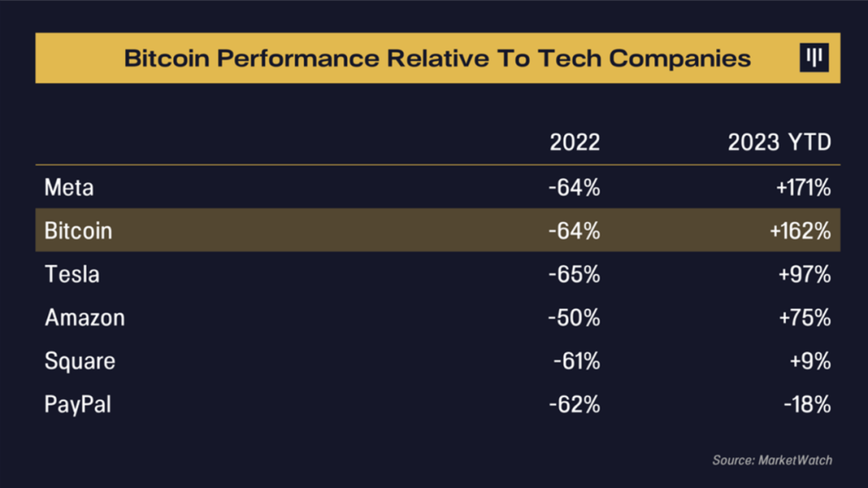The width and height of the screenshot is (868, 488).
Task: Click the Amazon row label
Action: pos(84,318)
